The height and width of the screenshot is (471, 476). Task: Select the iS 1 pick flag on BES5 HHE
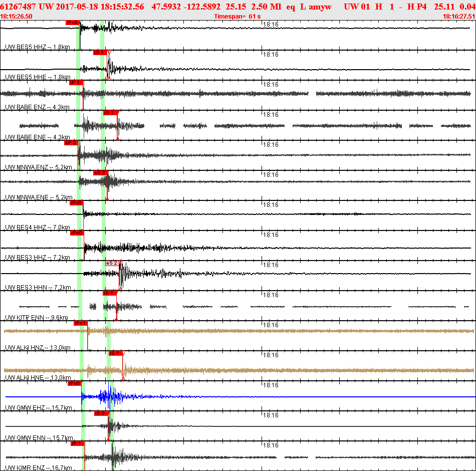pos(101,53)
